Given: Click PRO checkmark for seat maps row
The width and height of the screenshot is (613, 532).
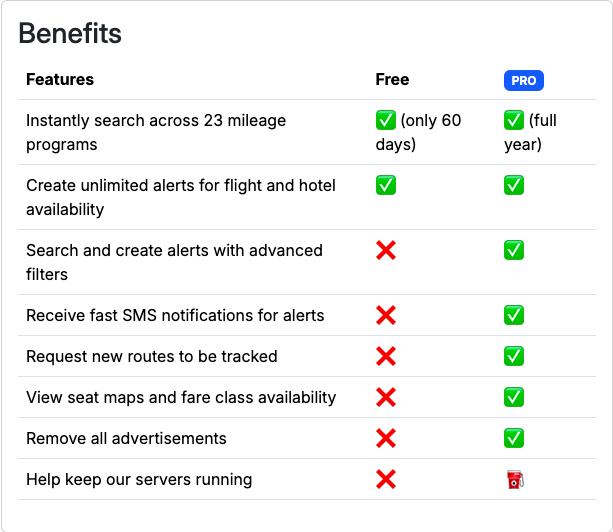Looking at the screenshot, I should [x=514, y=398].
